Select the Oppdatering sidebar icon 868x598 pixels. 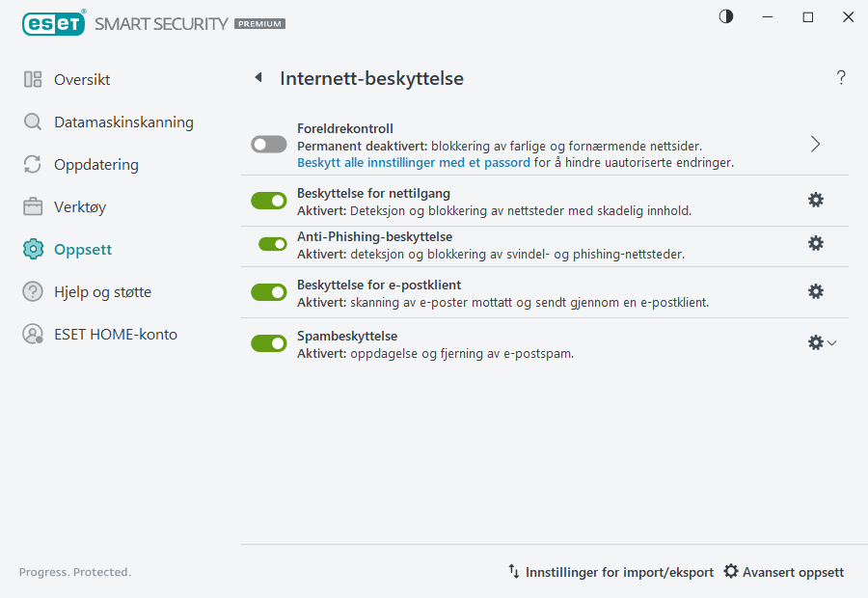tap(33, 164)
